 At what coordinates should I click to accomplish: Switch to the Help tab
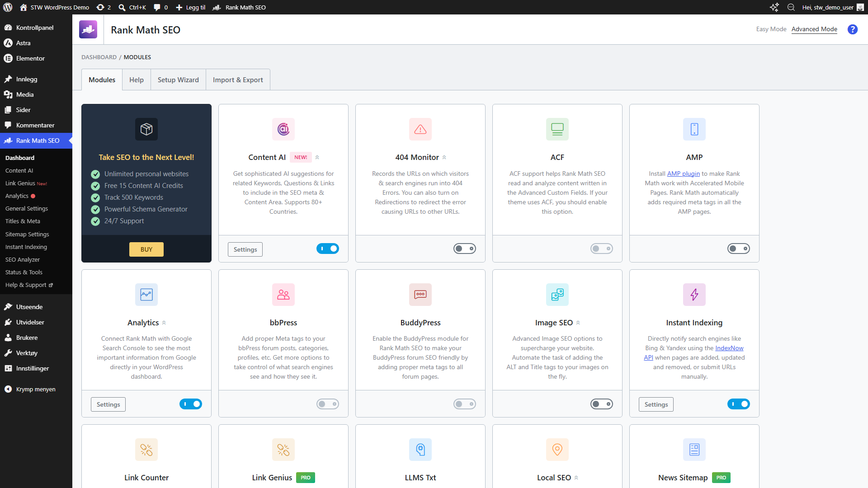click(137, 80)
